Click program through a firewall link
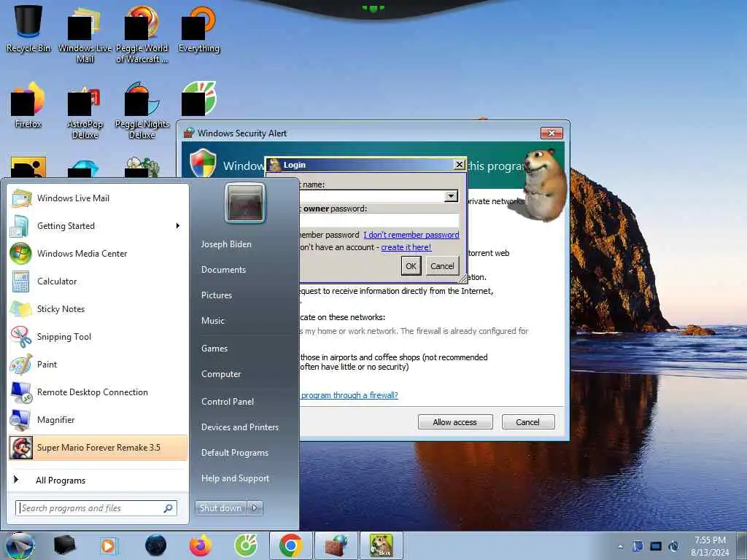 (349, 395)
